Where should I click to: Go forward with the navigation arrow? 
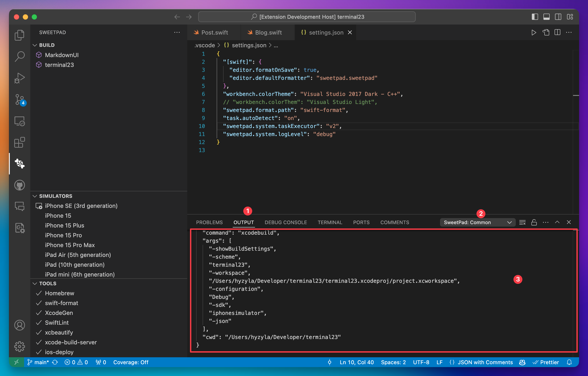coord(189,17)
